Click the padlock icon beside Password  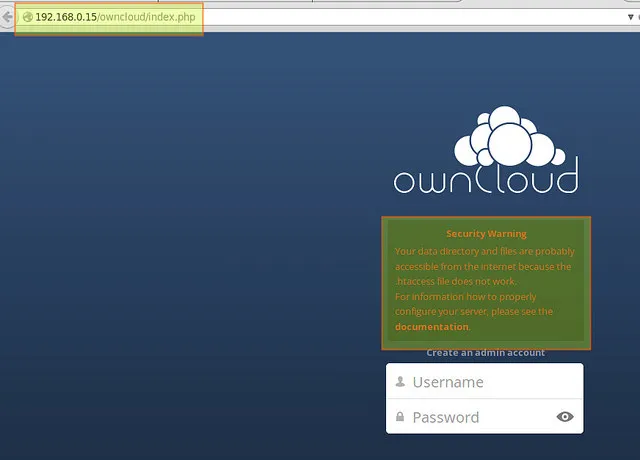point(400,417)
